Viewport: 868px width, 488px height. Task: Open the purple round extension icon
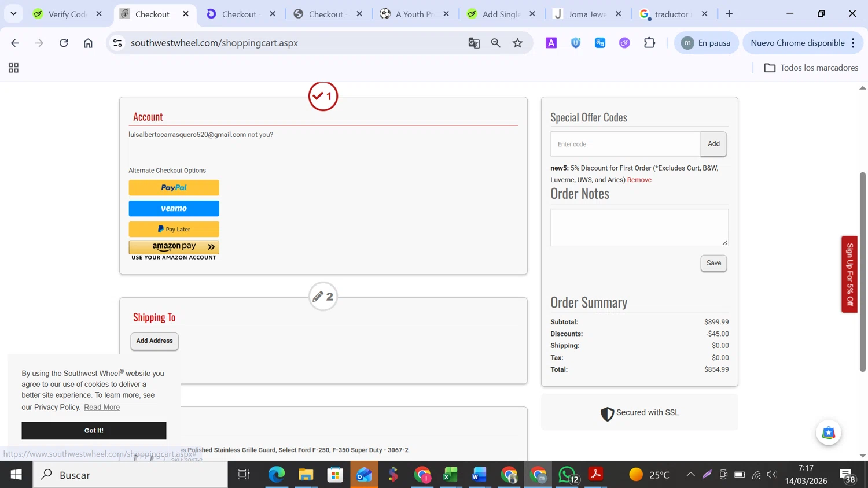pos(624,43)
